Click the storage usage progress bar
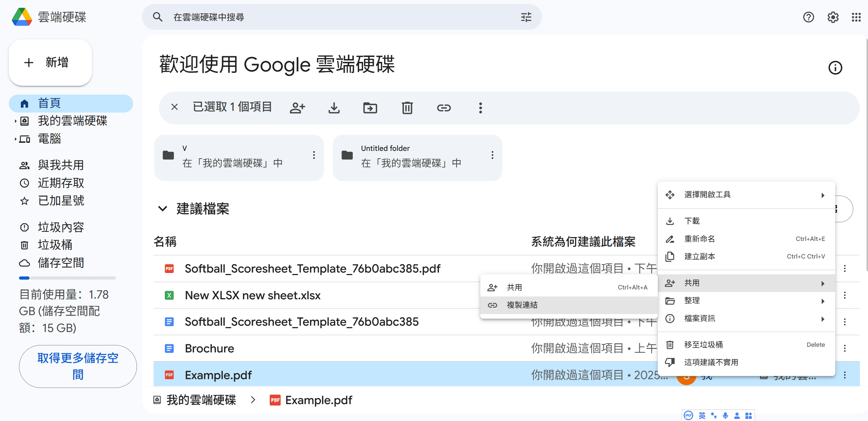 point(67,278)
